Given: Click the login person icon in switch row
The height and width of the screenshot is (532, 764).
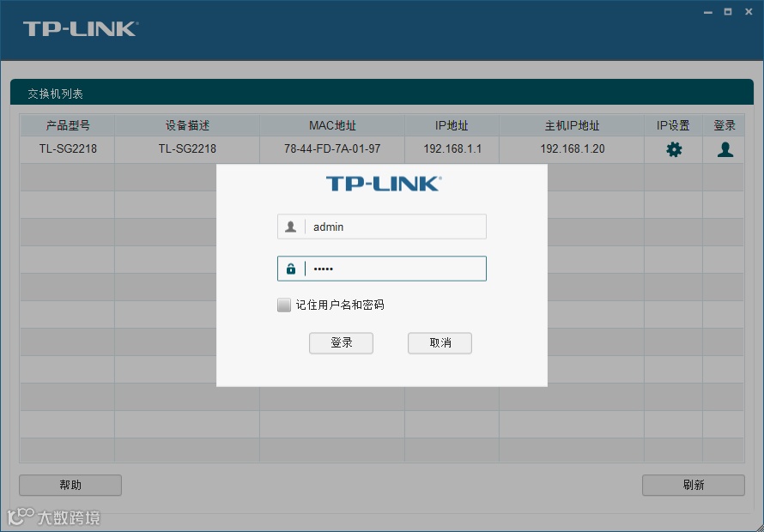Looking at the screenshot, I should 725,149.
